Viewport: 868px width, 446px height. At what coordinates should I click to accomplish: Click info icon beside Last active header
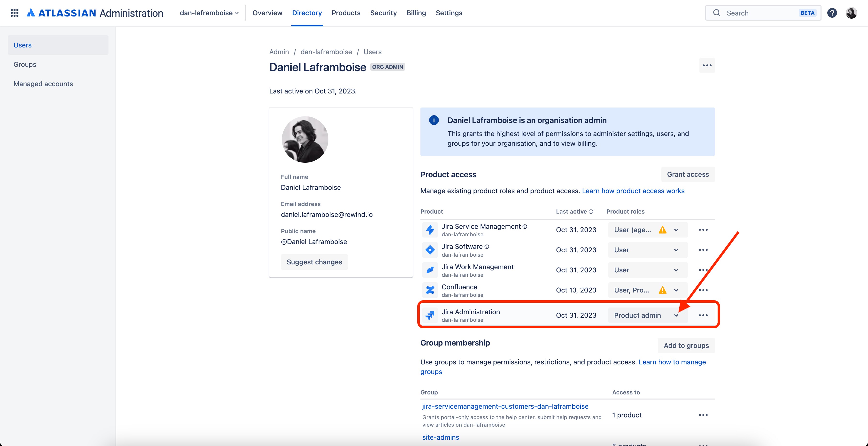click(x=591, y=212)
